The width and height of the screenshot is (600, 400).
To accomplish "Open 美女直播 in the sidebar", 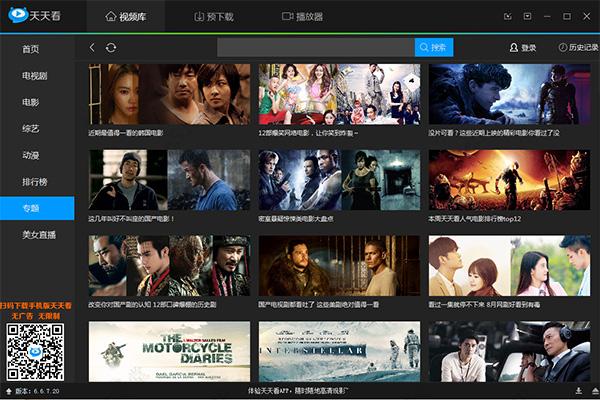I will point(39,235).
